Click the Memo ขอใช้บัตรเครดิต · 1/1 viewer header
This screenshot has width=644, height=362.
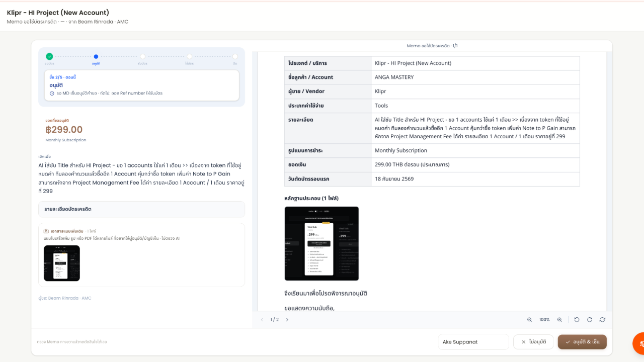tap(432, 46)
